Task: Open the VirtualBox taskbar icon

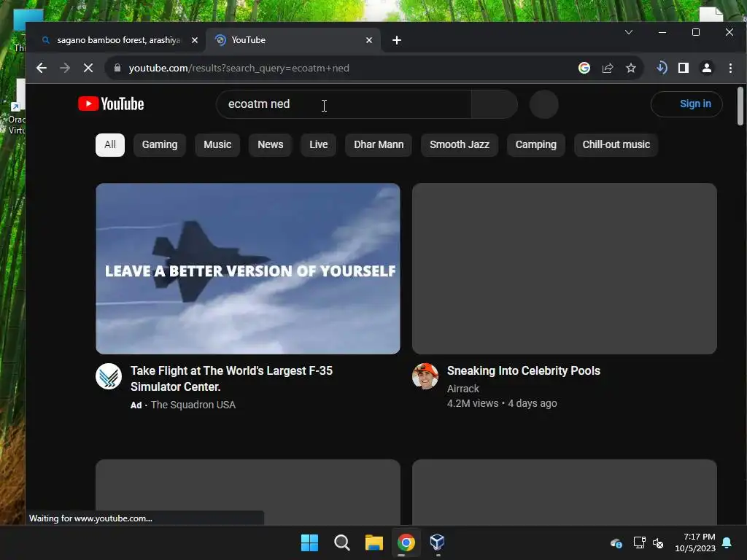Action: 438,542
